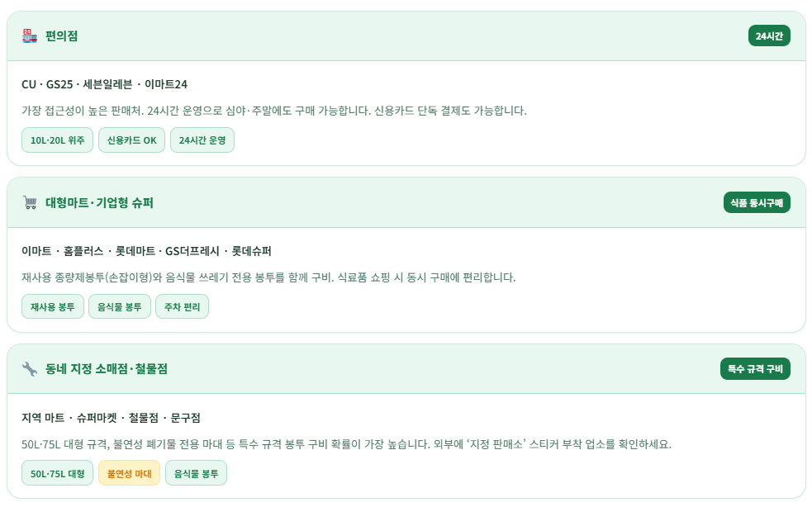Click the shopping cart icon beside 대형마트

30,203
